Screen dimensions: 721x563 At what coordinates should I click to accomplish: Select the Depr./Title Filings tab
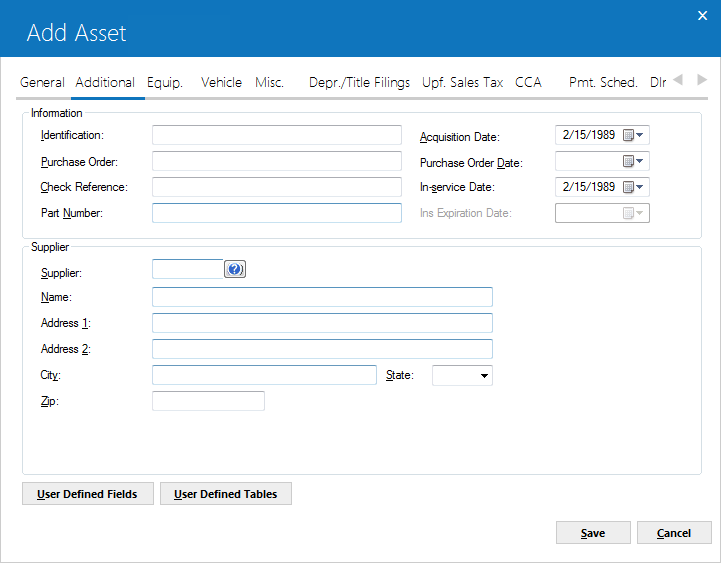359,82
